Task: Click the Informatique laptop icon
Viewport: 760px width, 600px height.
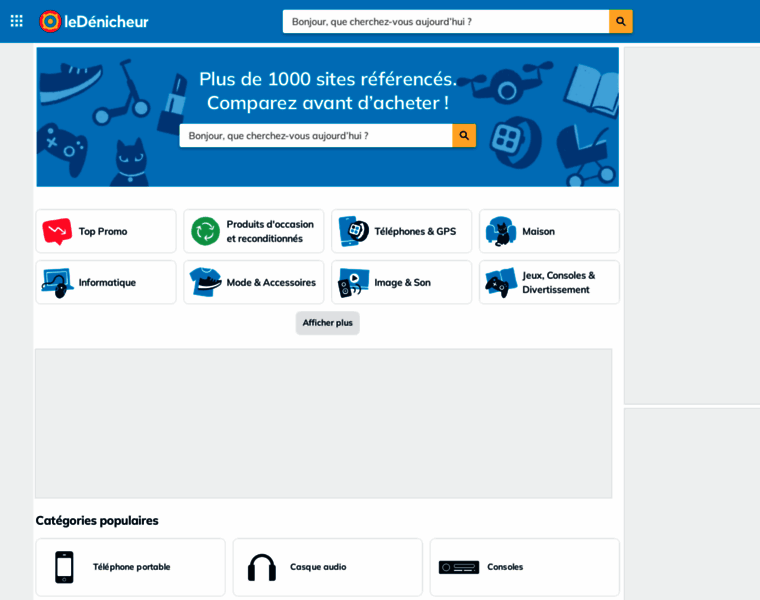Action: point(57,283)
